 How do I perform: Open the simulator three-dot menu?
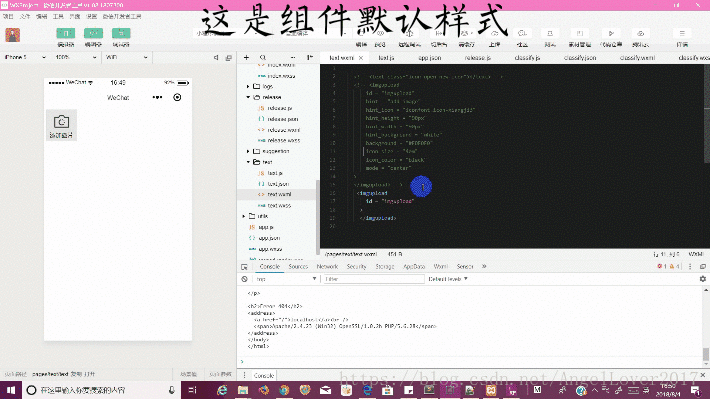157,97
